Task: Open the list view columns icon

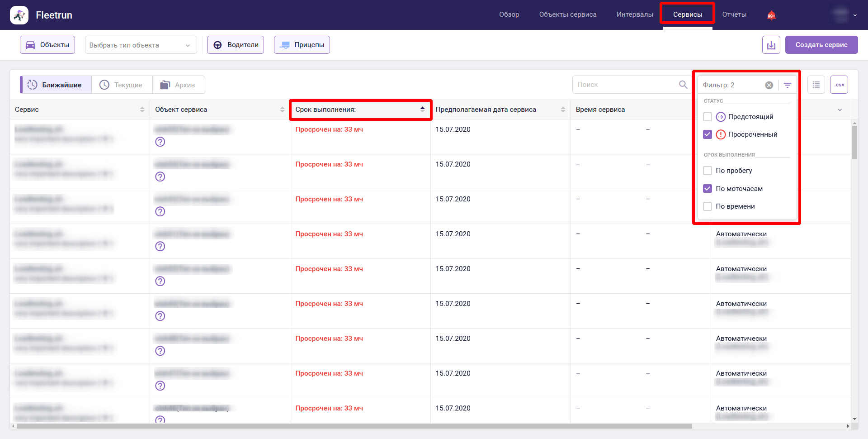Action: [x=816, y=85]
